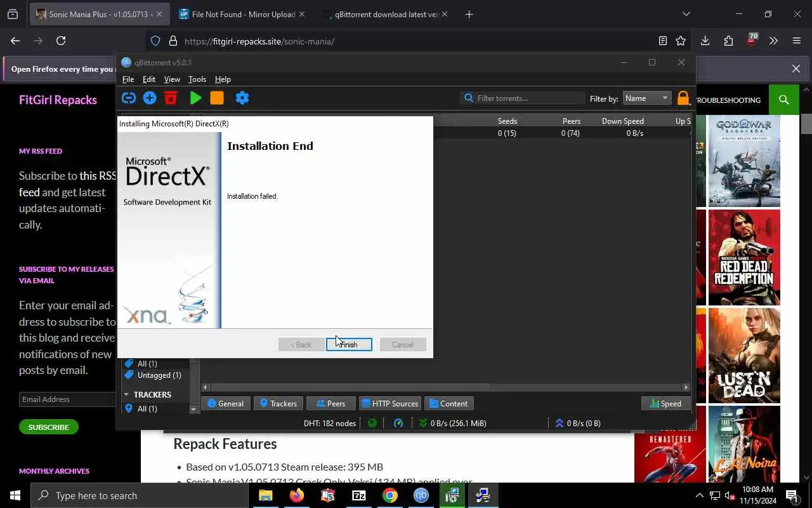Click the shield tracking protection icon

155,41
